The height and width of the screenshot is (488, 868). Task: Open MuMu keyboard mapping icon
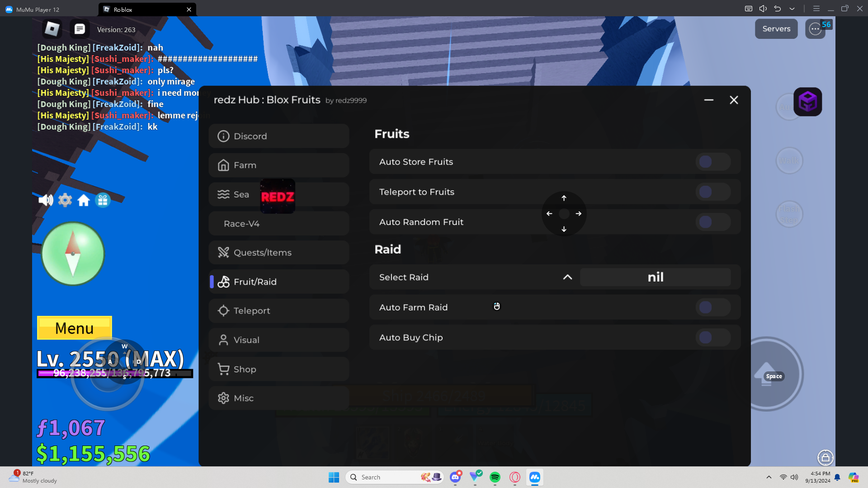[x=749, y=9]
